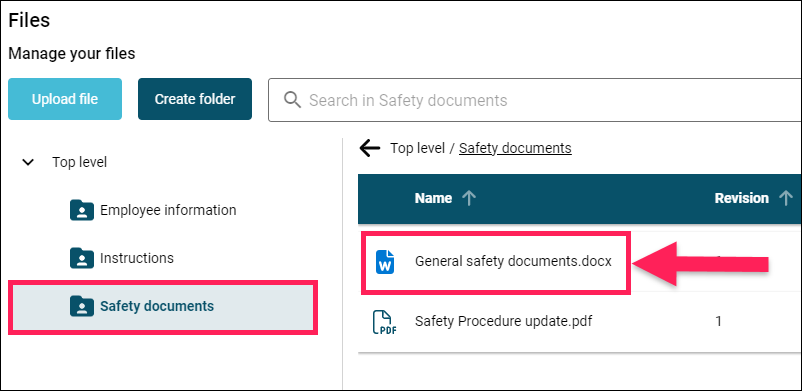Click the PDF icon for Safety Procedure update
This screenshot has height=391, width=802.
[x=384, y=322]
